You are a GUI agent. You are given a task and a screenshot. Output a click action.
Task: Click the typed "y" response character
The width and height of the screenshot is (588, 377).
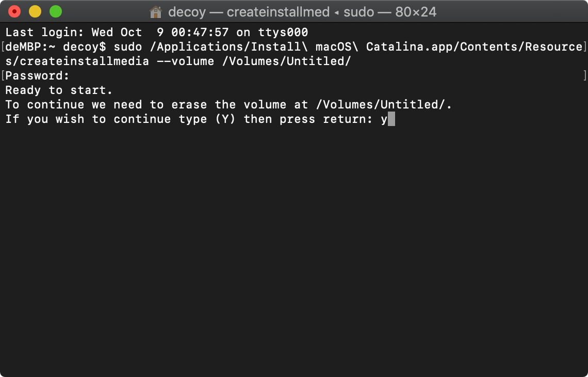coord(384,119)
